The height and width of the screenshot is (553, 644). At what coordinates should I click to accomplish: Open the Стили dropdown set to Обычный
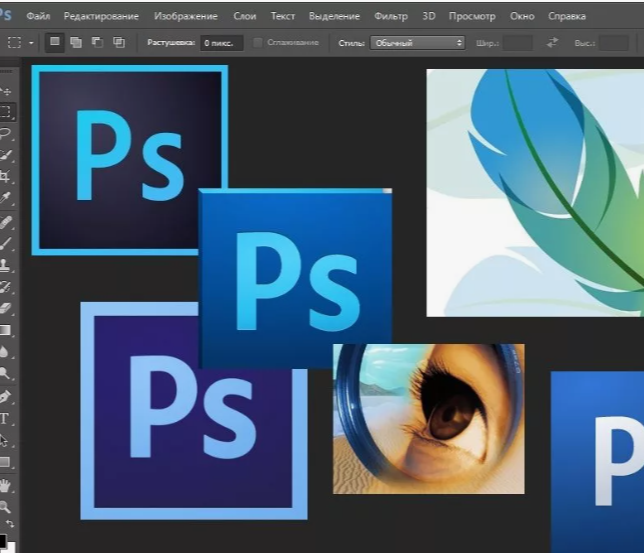tap(418, 43)
